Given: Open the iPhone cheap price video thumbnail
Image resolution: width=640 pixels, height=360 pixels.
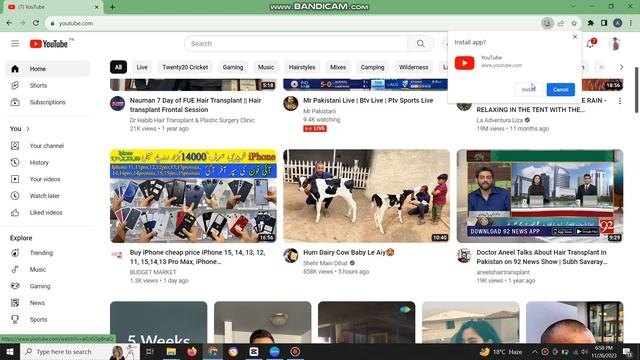Looking at the screenshot, I should coord(193,196).
